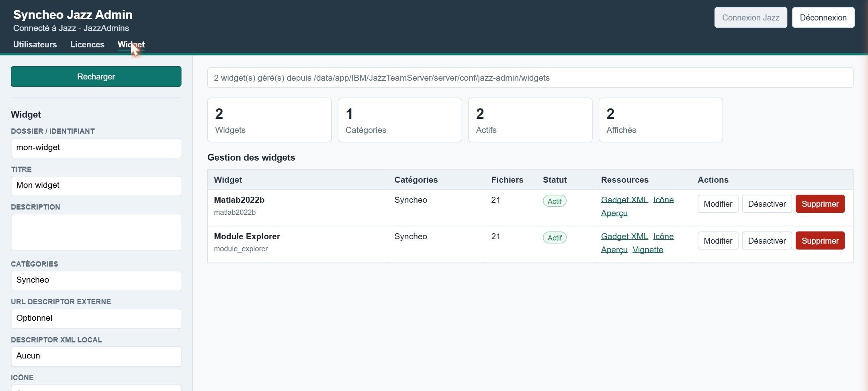Click Désactiver for Matlab2022b

coord(767,204)
